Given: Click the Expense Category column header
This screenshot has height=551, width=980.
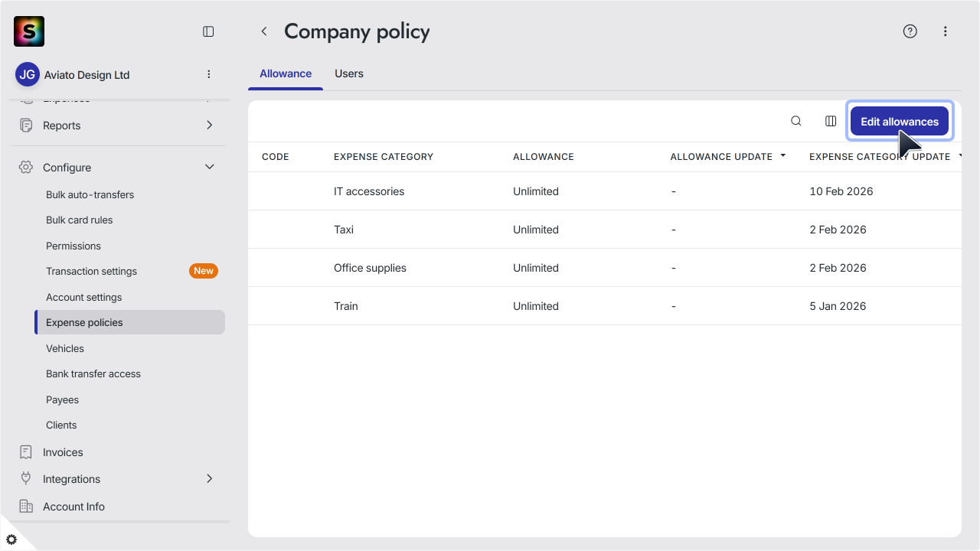Looking at the screenshot, I should pyautogui.click(x=384, y=157).
